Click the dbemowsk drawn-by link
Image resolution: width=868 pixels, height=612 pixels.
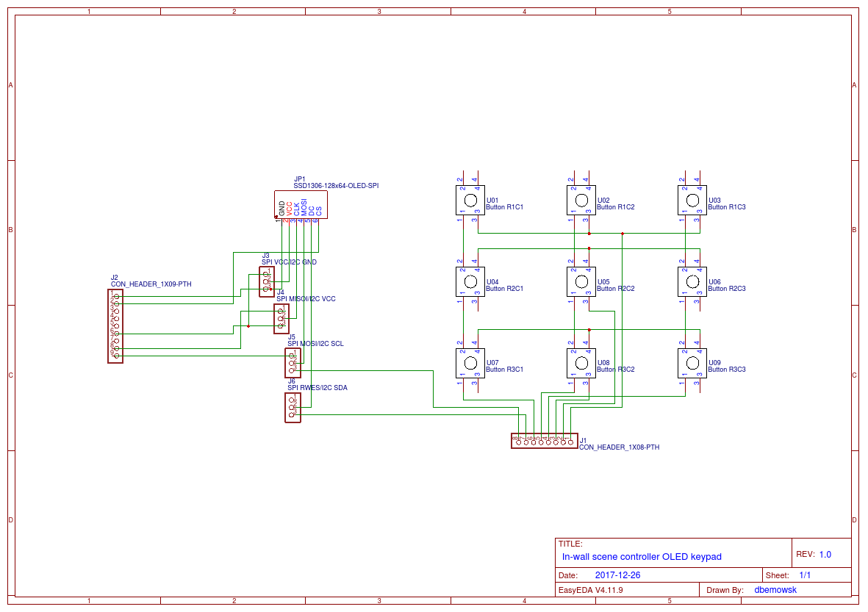click(775, 589)
